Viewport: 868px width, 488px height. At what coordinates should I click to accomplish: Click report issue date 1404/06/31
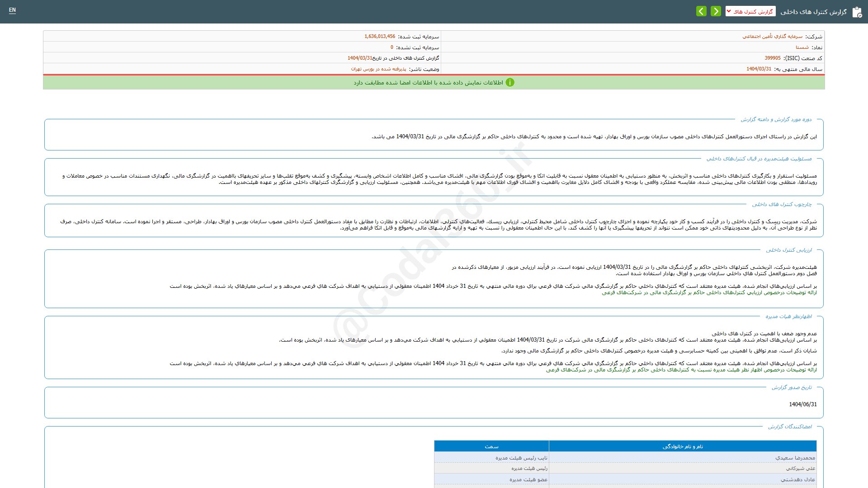(x=802, y=404)
